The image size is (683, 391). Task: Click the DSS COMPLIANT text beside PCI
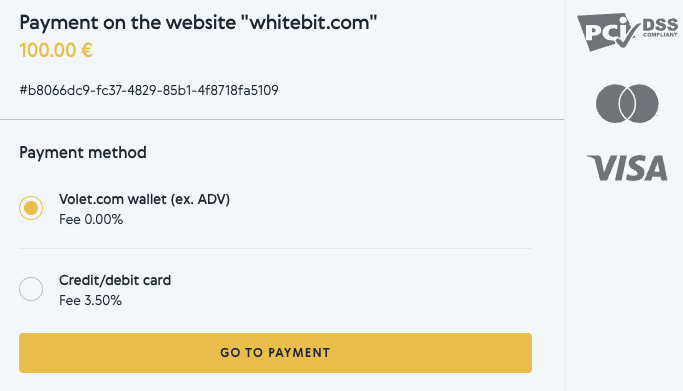[x=660, y=27]
